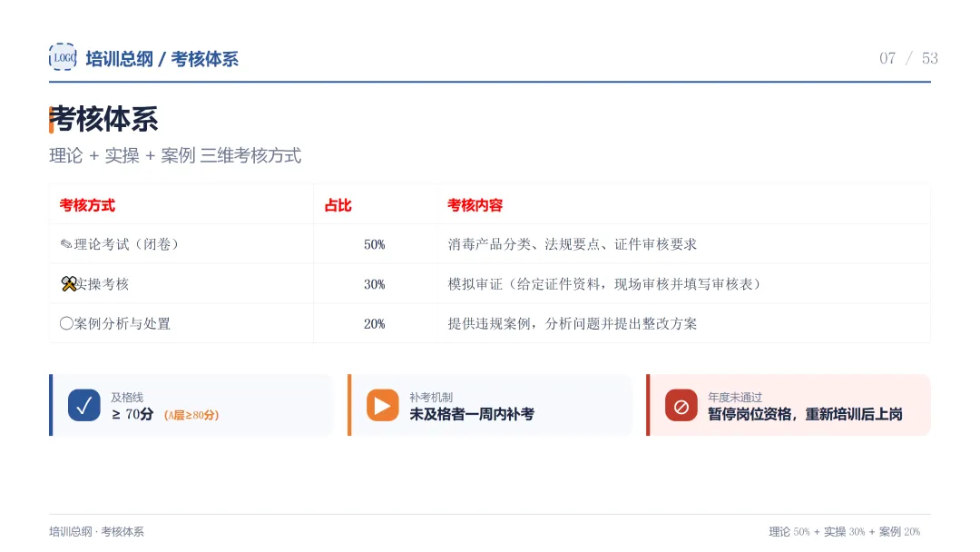Click the text 暂停岗位资格,重新培训后上岗
The width and height of the screenshot is (980, 552).
(805, 414)
